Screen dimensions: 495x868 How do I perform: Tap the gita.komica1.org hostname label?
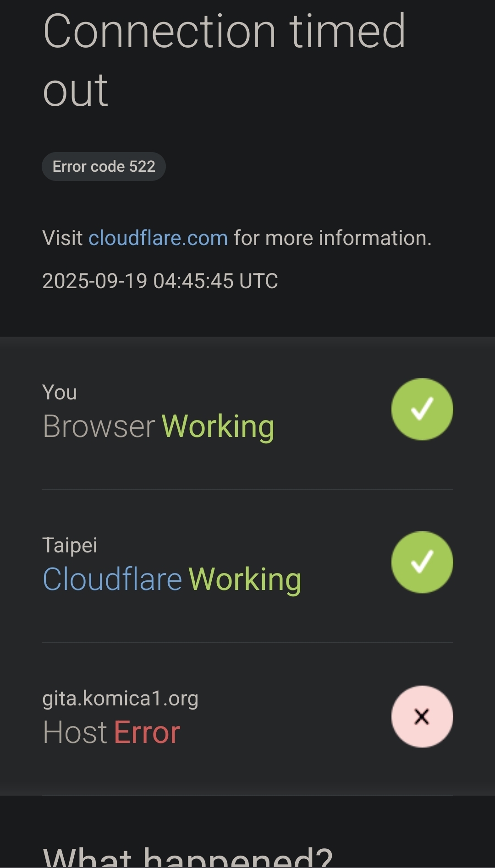pos(120,699)
